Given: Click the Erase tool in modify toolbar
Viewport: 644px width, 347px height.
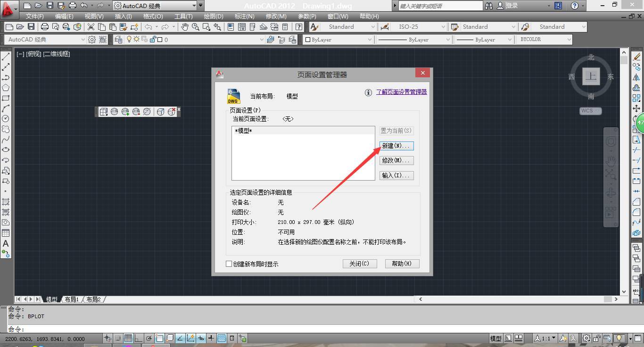Looking at the screenshot, I should click(x=636, y=57).
